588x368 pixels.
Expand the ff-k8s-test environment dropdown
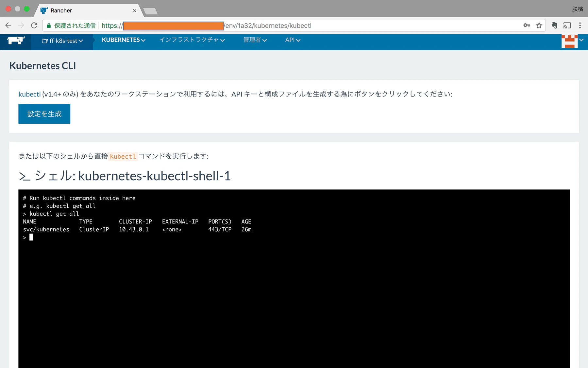(62, 41)
